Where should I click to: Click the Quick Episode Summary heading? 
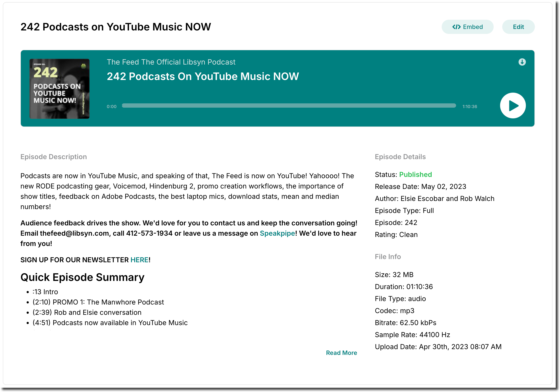[82, 277]
